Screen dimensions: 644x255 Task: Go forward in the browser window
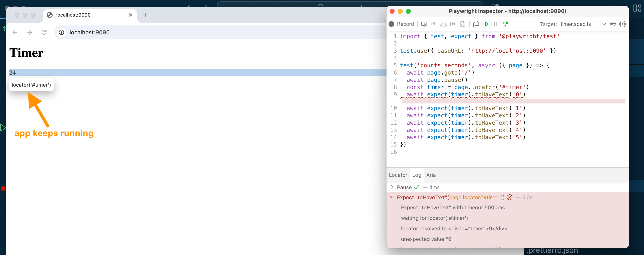point(30,32)
